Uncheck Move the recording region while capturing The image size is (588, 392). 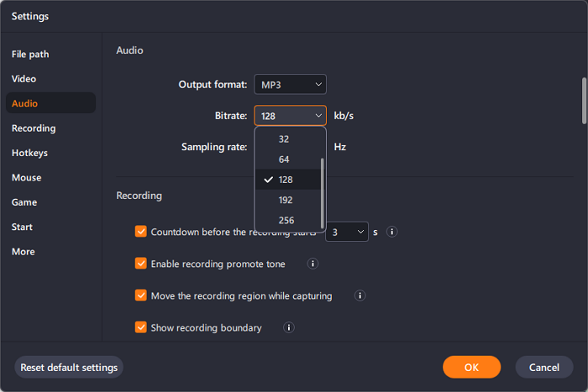point(140,295)
